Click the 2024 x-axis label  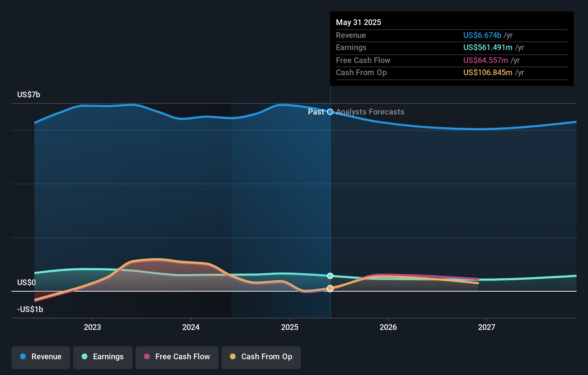[191, 327]
